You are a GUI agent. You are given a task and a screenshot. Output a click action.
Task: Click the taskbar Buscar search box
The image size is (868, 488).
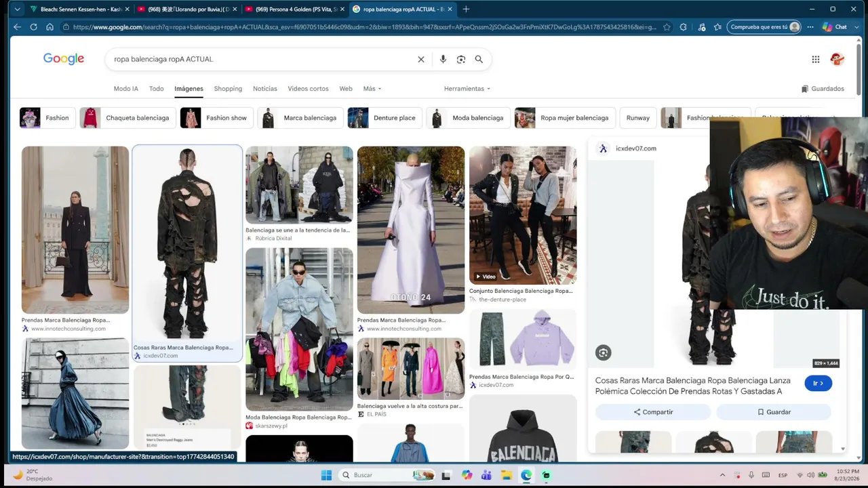click(x=387, y=475)
